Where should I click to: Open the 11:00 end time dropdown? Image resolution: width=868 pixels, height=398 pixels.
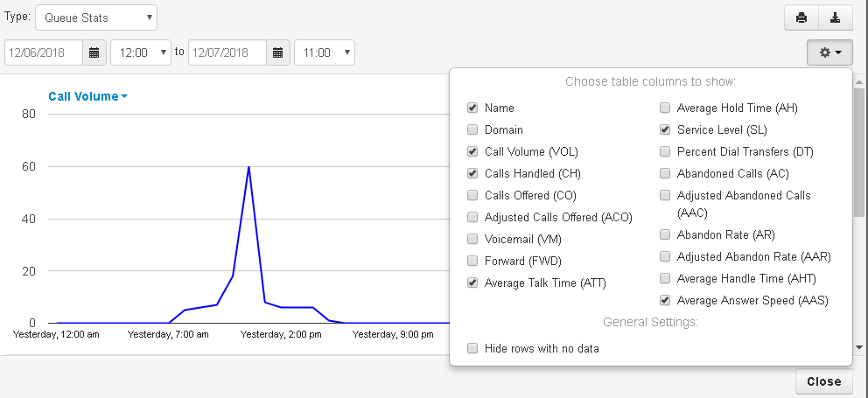tap(324, 52)
